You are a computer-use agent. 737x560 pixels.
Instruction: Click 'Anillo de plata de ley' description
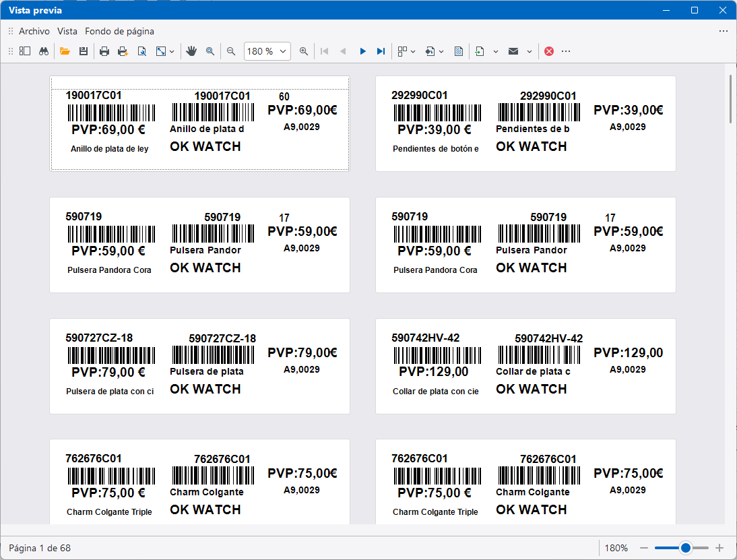point(110,148)
